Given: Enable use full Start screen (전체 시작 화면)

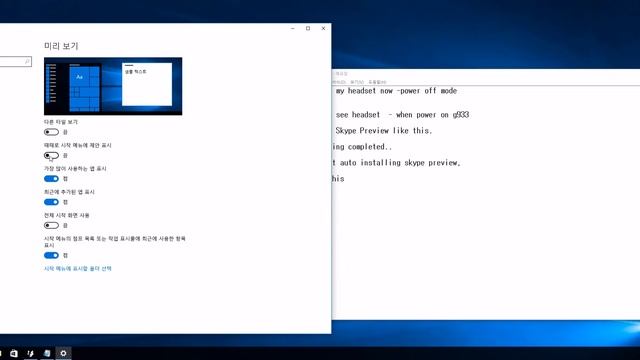Looking at the screenshot, I should click(x=51, y=225).
